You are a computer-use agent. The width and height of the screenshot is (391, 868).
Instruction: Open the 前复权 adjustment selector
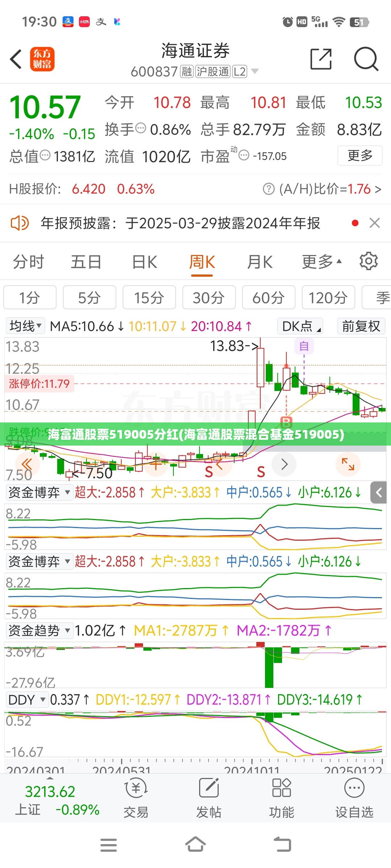(361, 326)
